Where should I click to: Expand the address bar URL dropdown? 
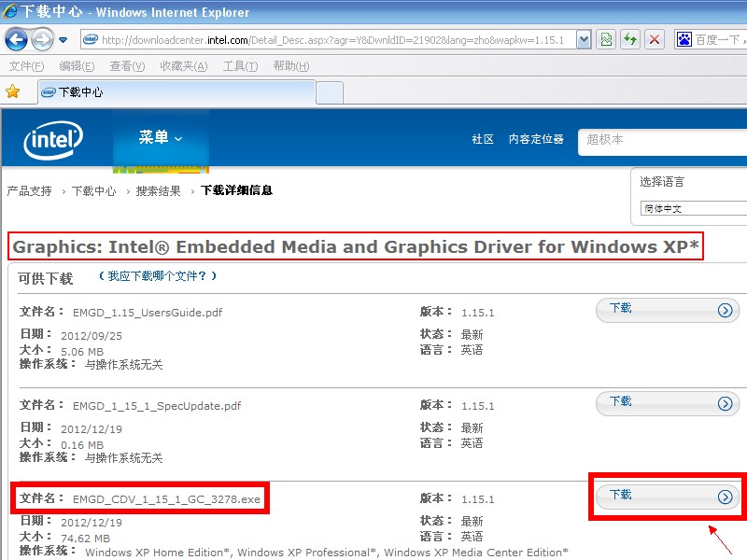click(584, 39)
